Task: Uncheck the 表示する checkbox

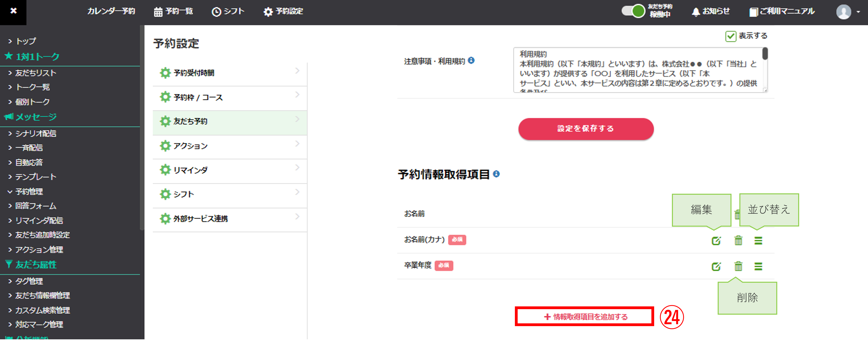Action: 731,36
